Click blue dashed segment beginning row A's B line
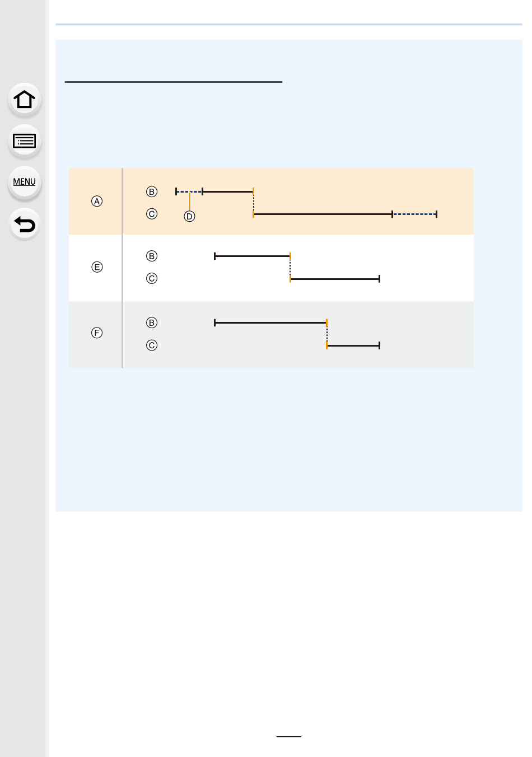This screenshot has width=532, height=757. pos(189,191)
